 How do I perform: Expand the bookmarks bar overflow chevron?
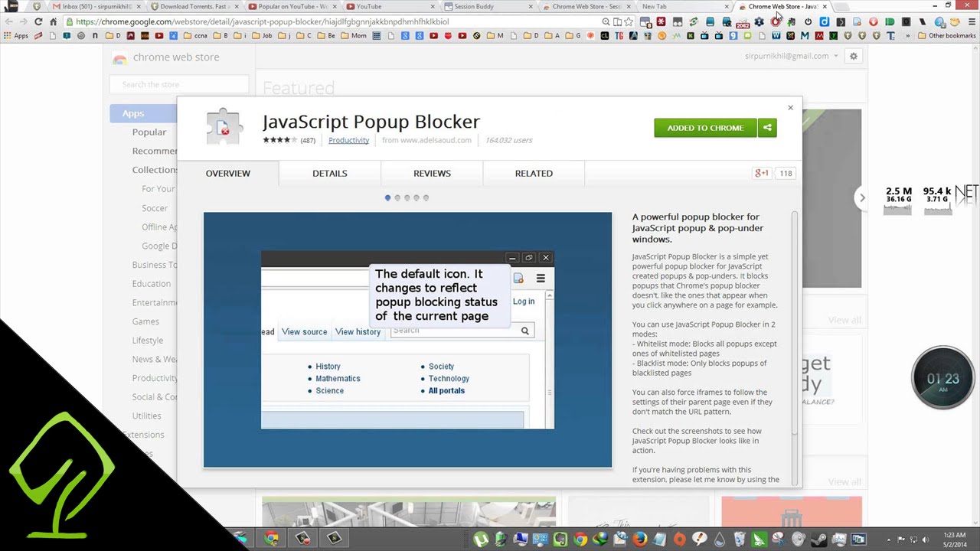click(908, 35)
